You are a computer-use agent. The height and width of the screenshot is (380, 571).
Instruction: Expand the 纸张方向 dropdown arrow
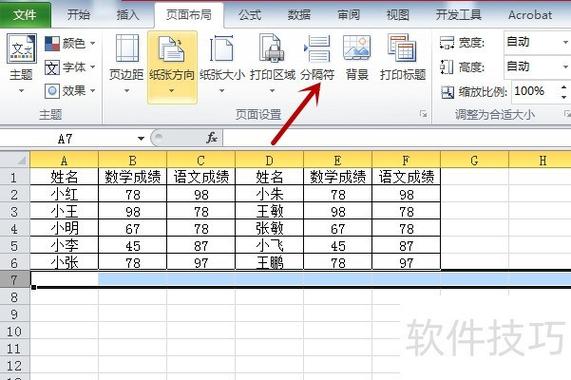click(x=172, y=91)
